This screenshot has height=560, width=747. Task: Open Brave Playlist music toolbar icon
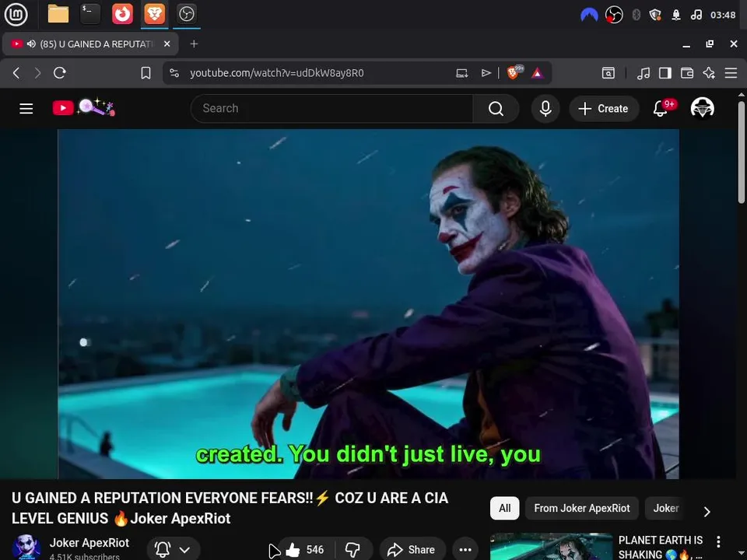(644, 73)
